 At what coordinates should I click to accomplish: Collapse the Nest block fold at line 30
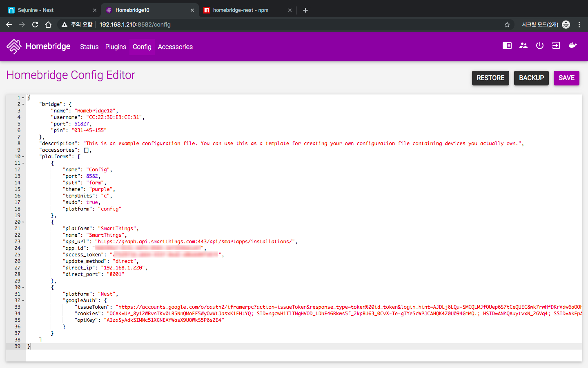23,287
